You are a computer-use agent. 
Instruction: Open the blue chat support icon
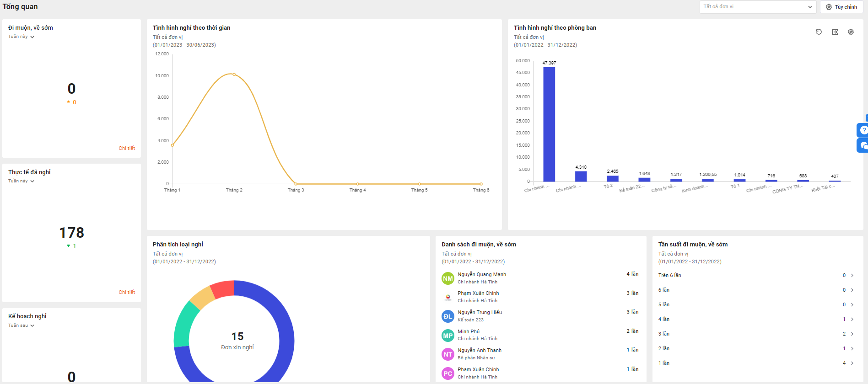pos(863,145)
